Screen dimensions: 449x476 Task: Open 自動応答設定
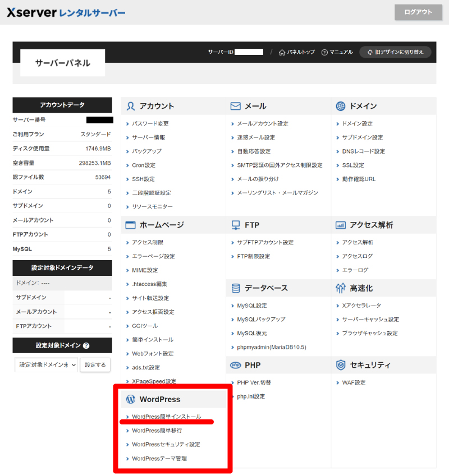254,151
